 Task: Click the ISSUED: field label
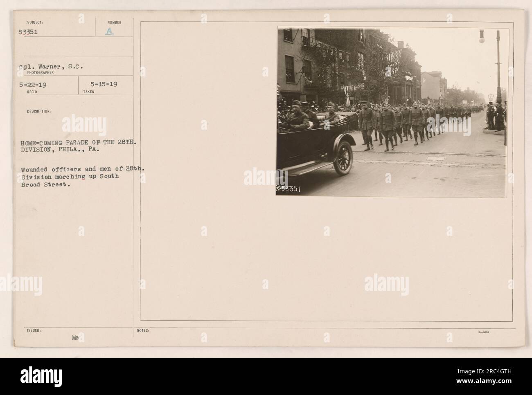pos(33,330)
